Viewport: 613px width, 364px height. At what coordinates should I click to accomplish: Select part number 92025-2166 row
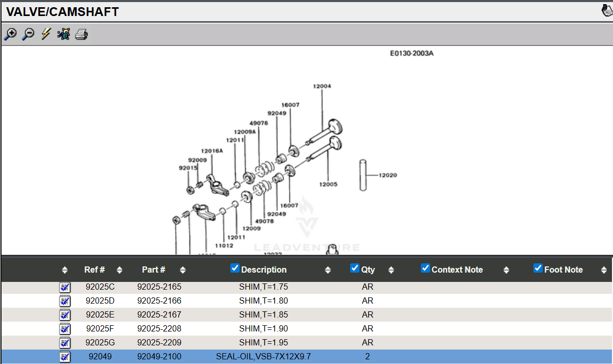tap(159, 301)
